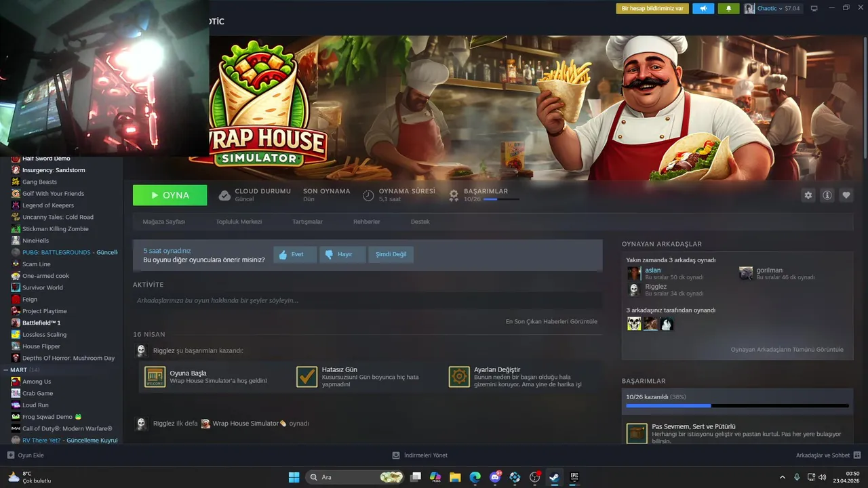Open the Destek tab

click(x=420, y=222)
